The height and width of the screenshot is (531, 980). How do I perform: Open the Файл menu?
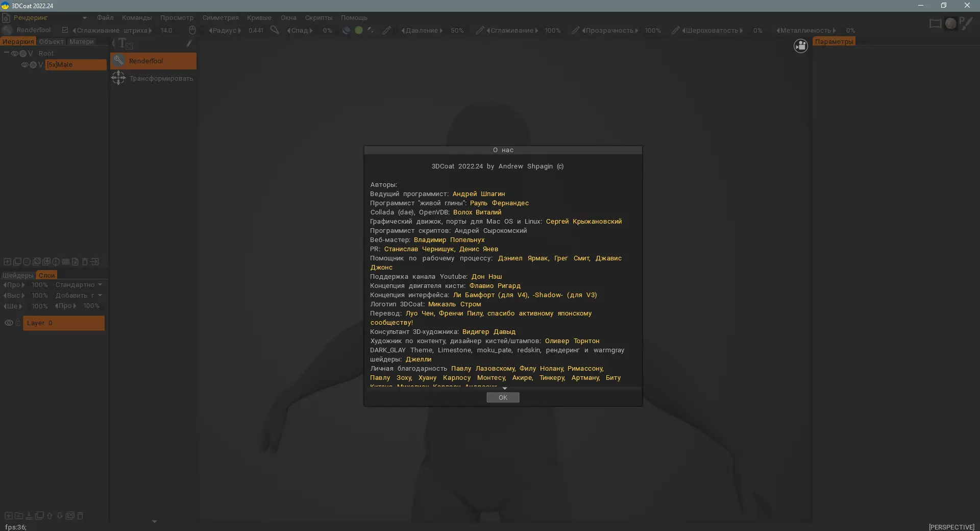click(105, 17)
